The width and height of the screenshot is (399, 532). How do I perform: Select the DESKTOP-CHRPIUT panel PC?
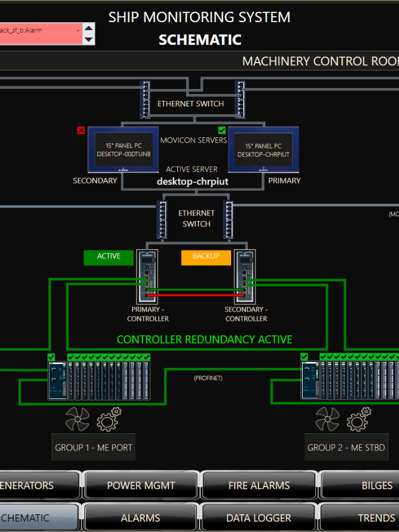[263, 149]
